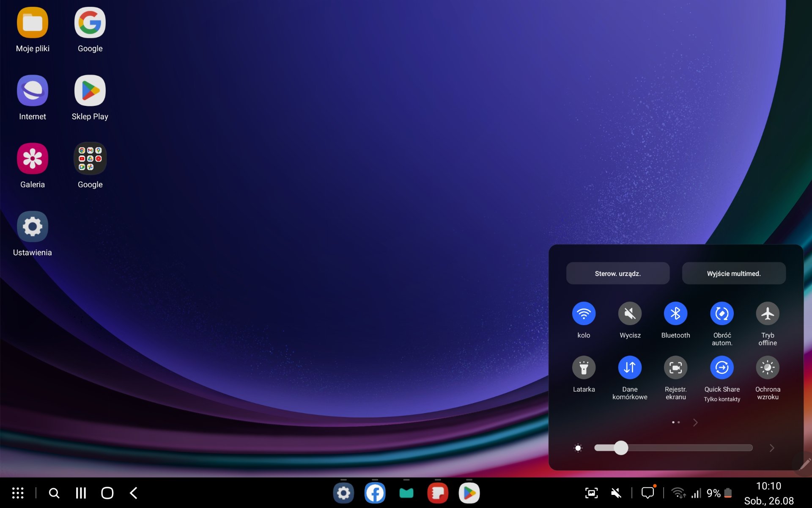Tap the muted sound tray icon
The height and width of the screenshot is (508, 812).
616,493
